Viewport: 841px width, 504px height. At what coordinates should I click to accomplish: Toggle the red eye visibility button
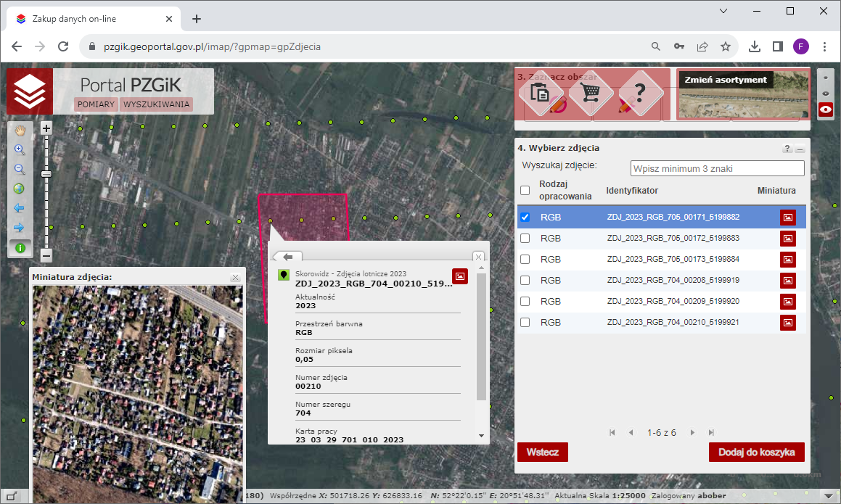pos(825,110)
